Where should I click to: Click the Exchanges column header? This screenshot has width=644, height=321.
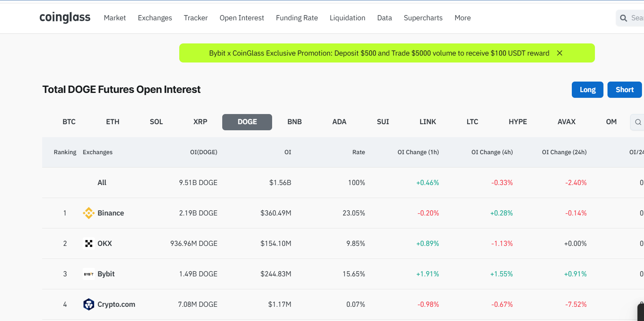coord(98,152)
